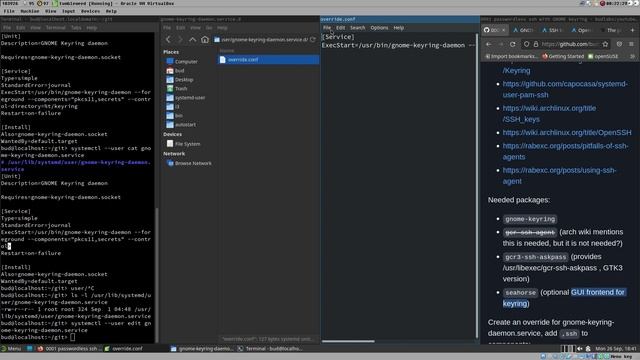Viewport: 640px width, 360px height.
Task: Open home folder in file manager toolbar
Action: pos(204,40)
